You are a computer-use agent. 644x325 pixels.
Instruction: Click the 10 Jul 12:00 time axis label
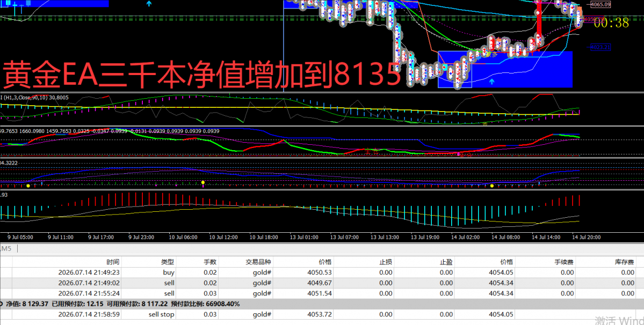pyautogui.click(x=223, y=237)
